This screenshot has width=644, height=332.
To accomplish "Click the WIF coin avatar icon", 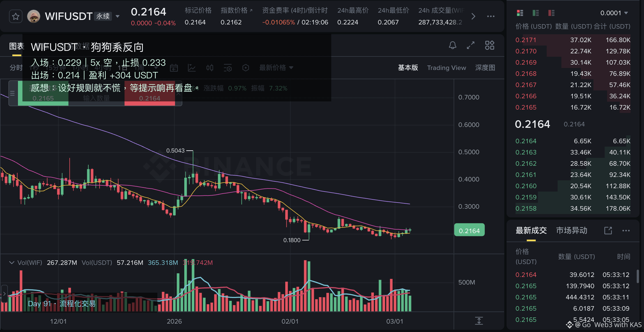I will 34,16.
